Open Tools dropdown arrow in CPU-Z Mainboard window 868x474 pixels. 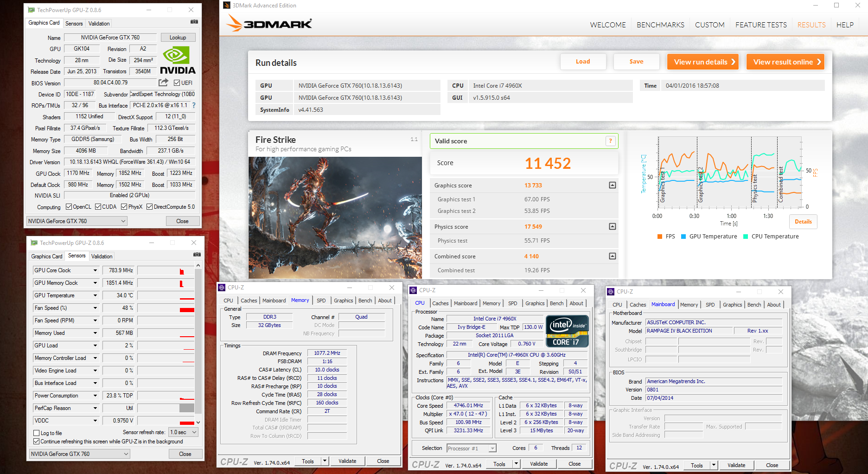[714, 465]
